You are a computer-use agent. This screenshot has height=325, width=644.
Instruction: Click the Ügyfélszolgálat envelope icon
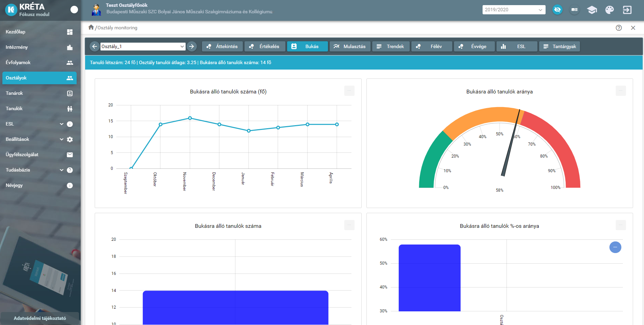tap(70, 155)
